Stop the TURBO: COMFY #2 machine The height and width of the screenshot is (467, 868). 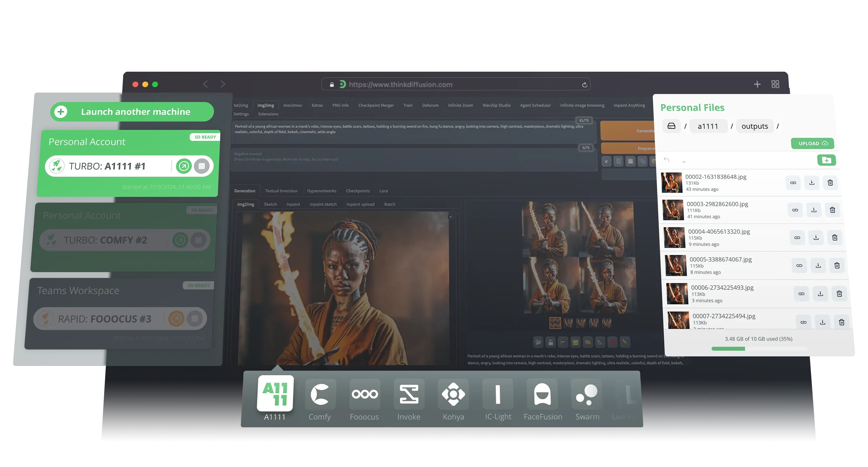198,240
